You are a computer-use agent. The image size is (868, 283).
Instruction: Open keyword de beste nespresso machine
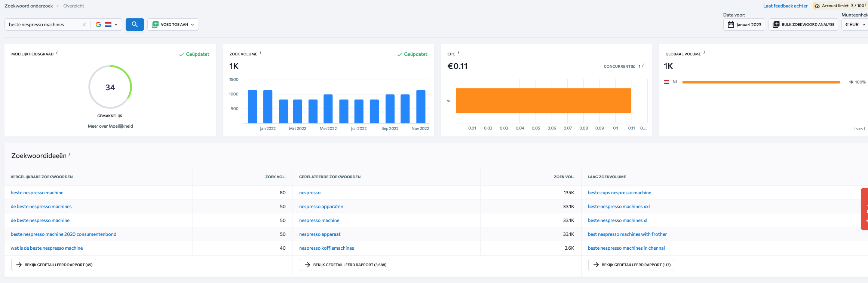pos(40,220)
